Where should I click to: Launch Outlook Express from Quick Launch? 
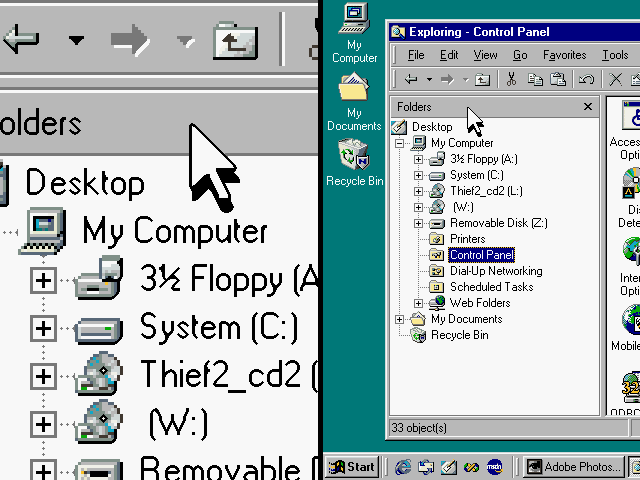(426, 467)
